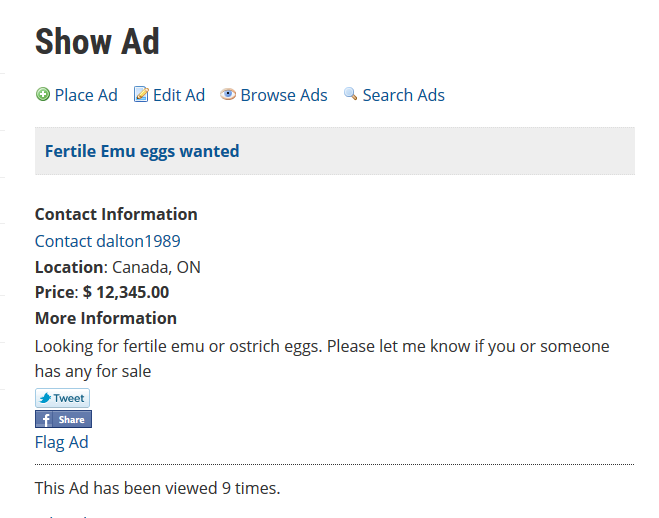
Task: Click the green plus Place Ad icon
Action: [42, 95]
